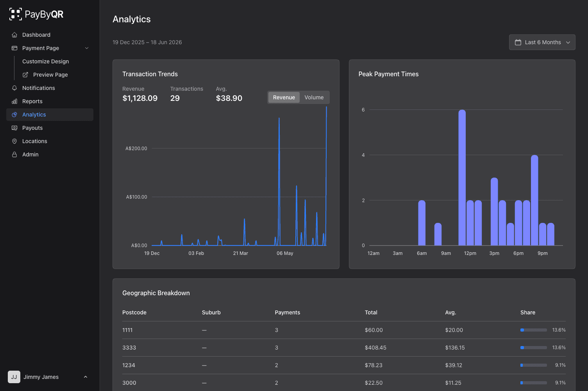Click the Reports bar-chart icon
Viewport: 588px width, 391px height.
(14, 101)
